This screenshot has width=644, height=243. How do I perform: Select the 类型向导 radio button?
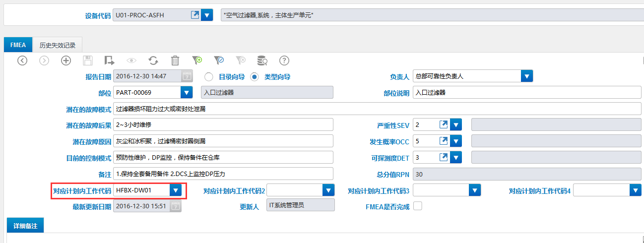pyautogui.click(x=255, y=77)
